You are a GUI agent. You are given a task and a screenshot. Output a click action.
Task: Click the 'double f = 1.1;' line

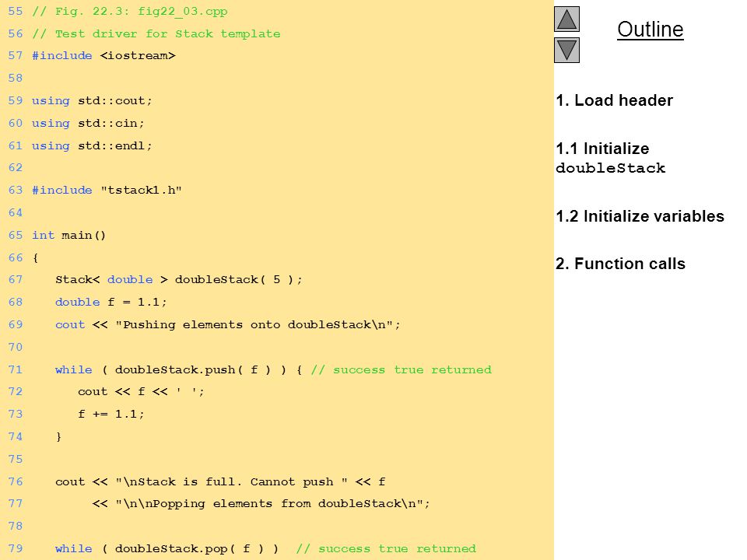111,303
